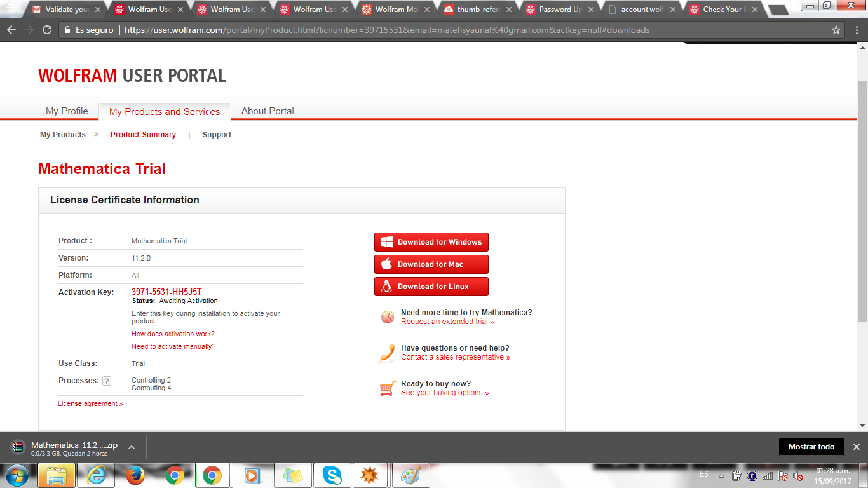Open File Explorer from the taskbar
868x488 pixels.
(57, 475)
